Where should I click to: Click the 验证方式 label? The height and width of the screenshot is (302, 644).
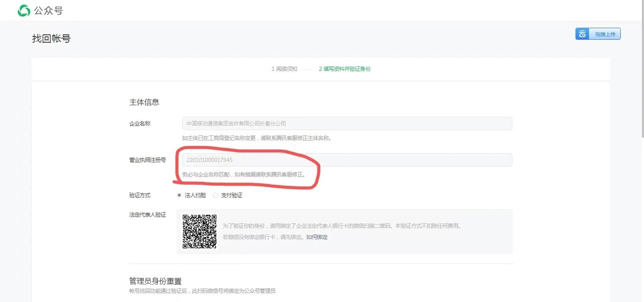[x=140, y=195]
